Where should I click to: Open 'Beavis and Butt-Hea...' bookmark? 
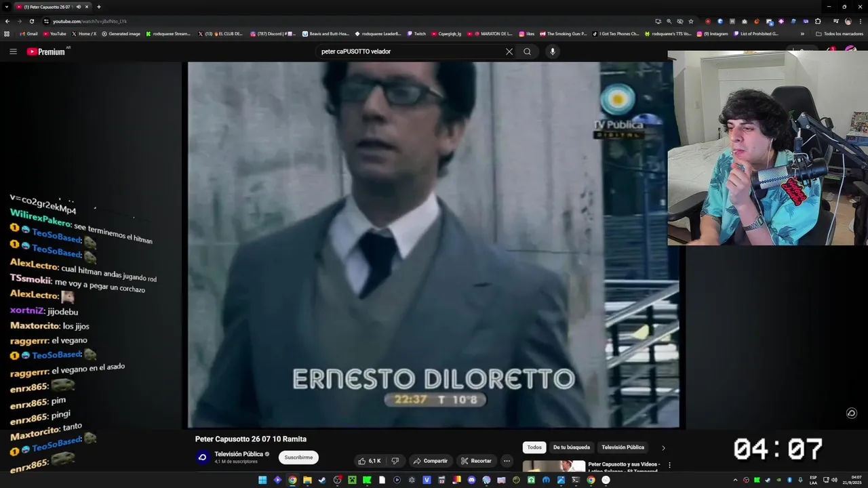click(325, 33)
